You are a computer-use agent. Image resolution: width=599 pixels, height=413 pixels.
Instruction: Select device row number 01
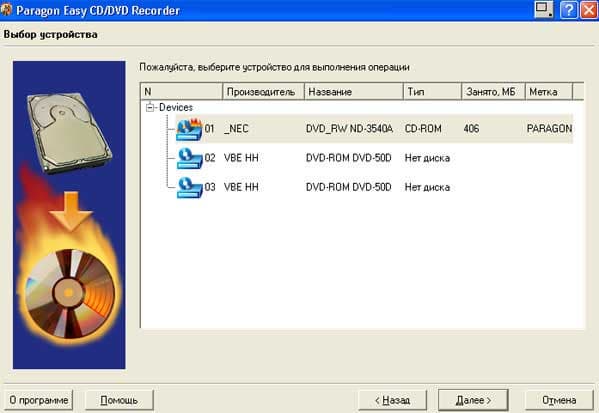[209, 129]
